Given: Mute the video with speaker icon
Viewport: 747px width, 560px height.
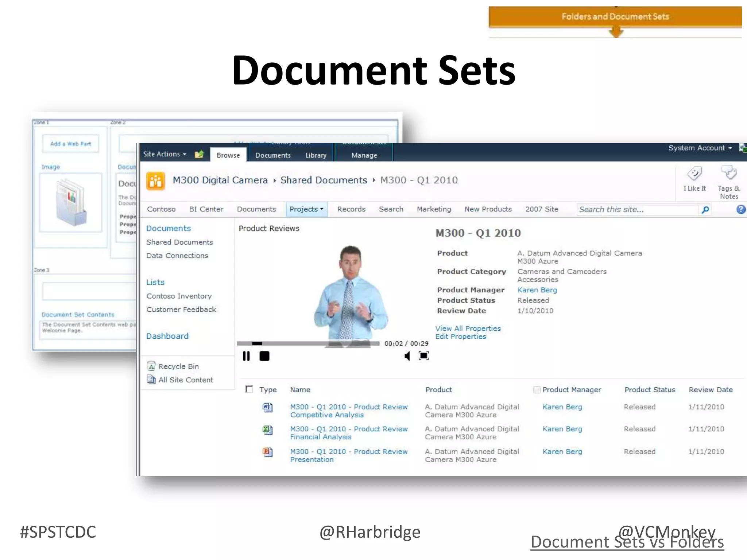Looking at the screenshot, I should pyautogui.click(x=407, y=356).
